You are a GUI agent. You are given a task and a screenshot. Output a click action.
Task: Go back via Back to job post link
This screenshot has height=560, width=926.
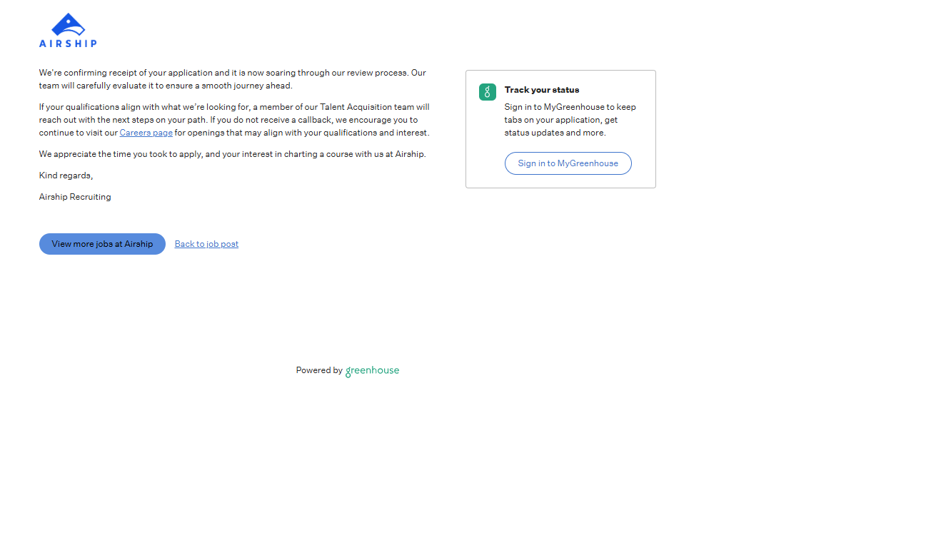coord(206,244)
